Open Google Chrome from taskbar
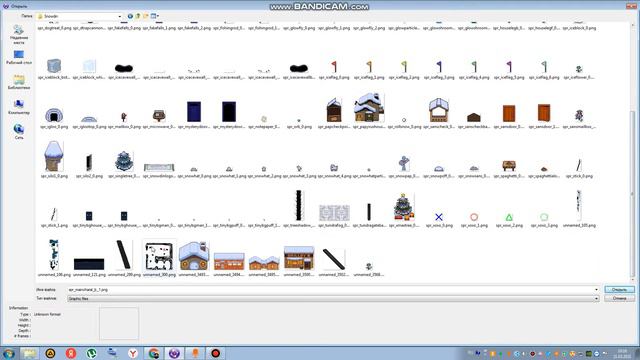This screenshot has width=640, height=360. point(154,353)
